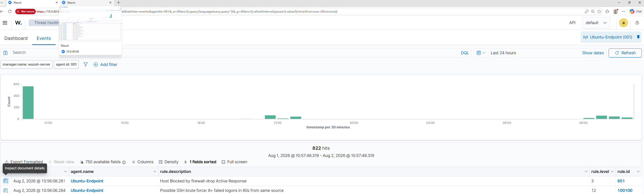644x195 pixels.
Task: Click the zoom magnifier icon in address bar
Action: (x=593, y=11)
